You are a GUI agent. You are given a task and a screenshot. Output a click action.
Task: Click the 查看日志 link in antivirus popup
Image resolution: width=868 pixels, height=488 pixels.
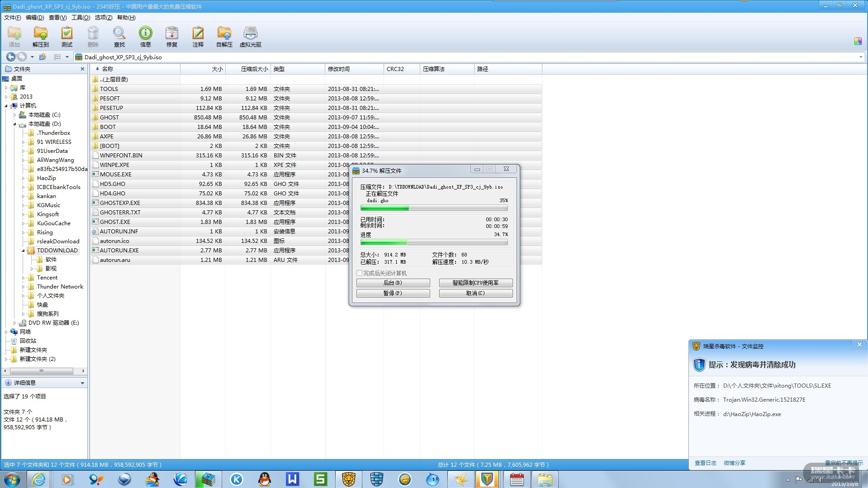pos(705,463)
